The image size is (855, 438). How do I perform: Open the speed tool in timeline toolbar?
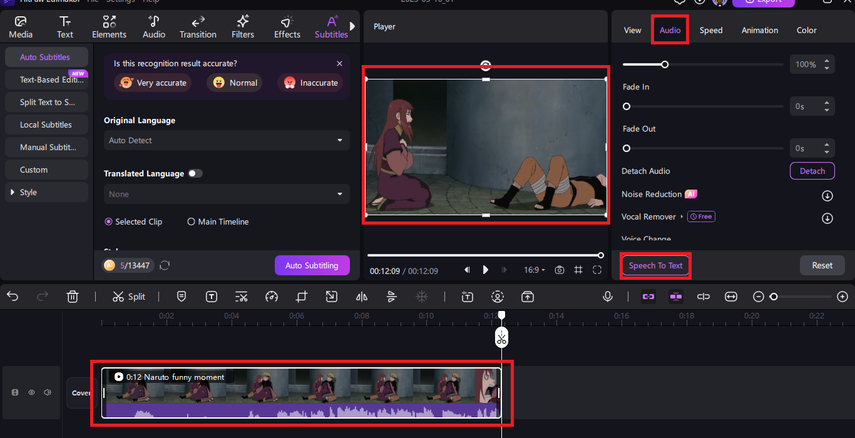click(271, 296)
